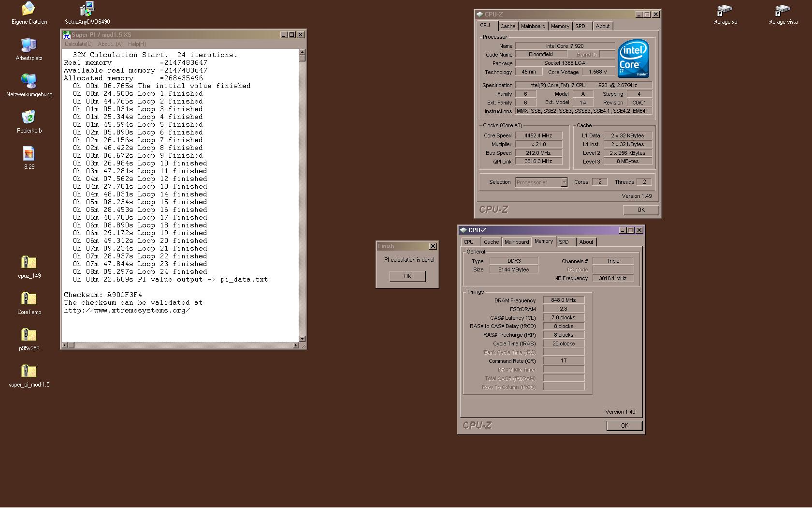Click the Super PI vertical scrollbar down arrow
Screen dimensions: 812x508
point(302,339)
